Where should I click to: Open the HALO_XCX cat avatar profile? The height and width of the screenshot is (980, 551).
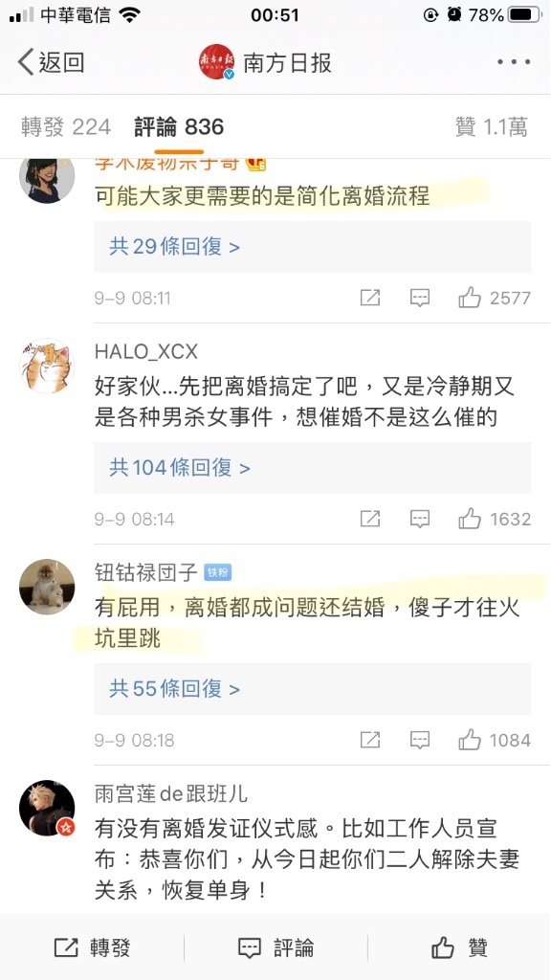pyautogui.click(x=47, y=366)
